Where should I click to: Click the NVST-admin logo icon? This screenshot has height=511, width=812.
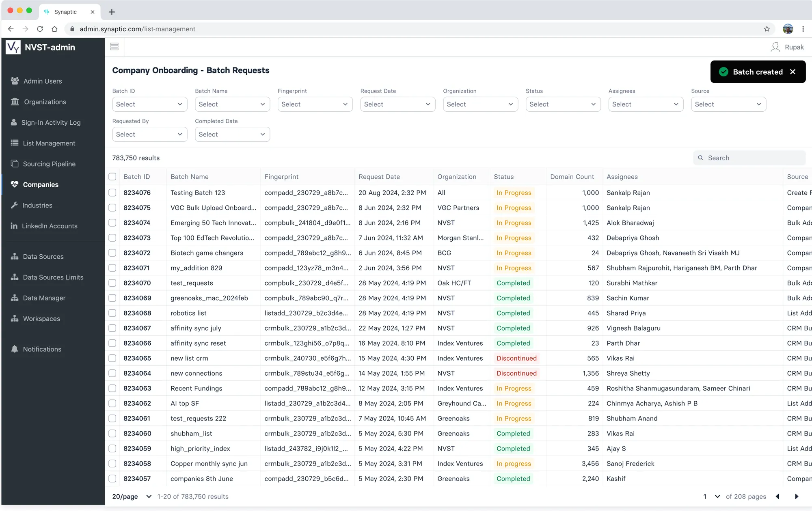click(x=13, y=48)
